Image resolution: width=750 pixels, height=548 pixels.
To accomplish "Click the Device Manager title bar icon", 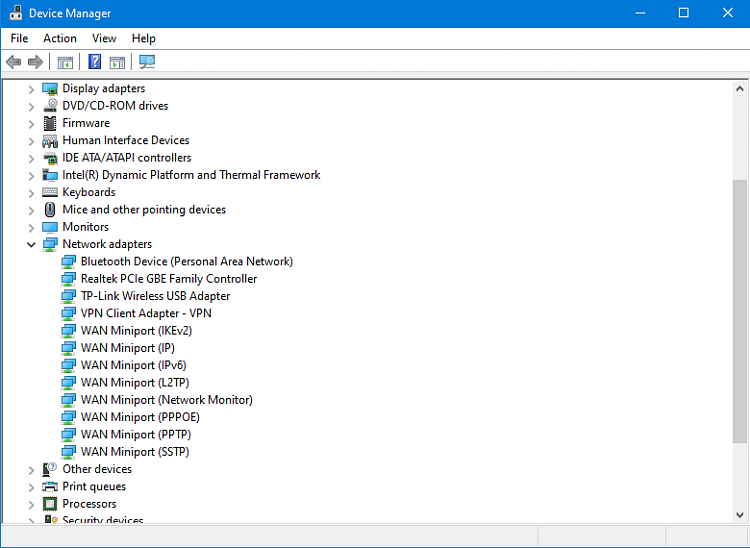I will [x=15, y=13].
